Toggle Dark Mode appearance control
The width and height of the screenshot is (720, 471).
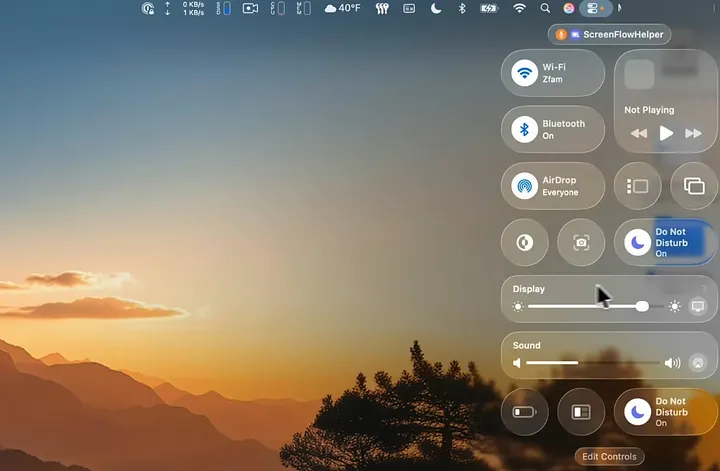coord(524,242)
